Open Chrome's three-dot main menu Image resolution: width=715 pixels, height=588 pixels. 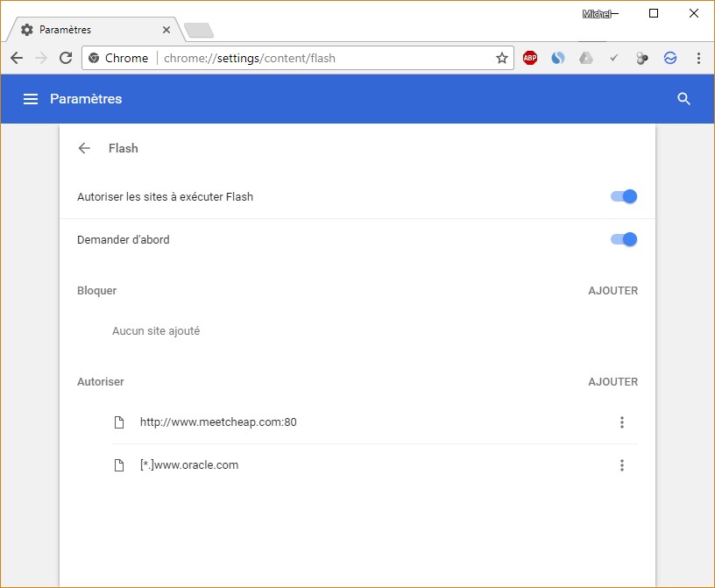(x=698, y=58)
